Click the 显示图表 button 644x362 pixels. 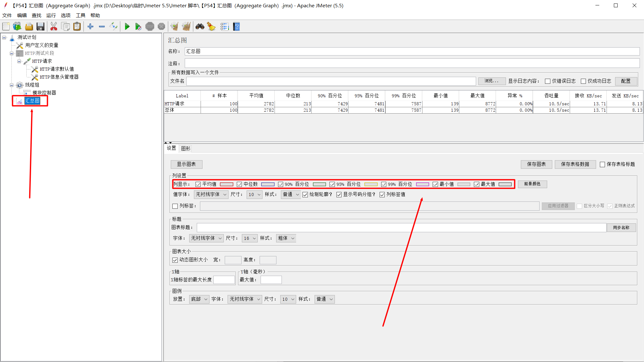(x=186, y=164)
